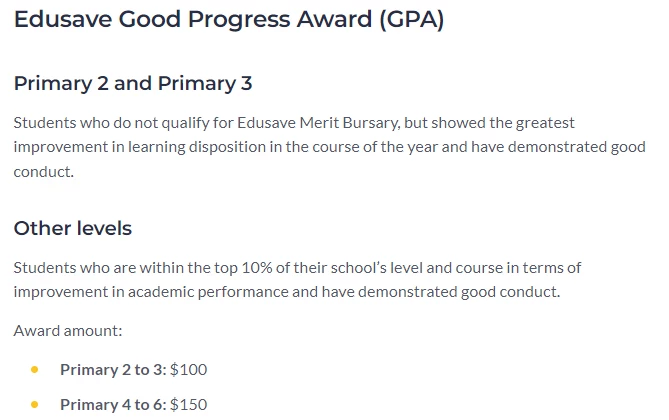Click the Other levels heading
The width and height of the screenshot is (669, 420).
point(73,228)
